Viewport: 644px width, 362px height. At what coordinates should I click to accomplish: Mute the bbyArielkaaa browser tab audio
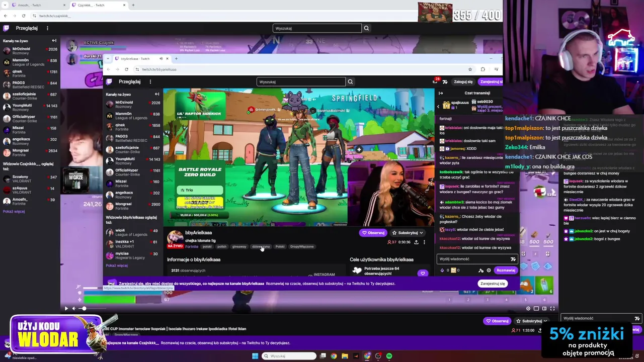click(161, 59)
